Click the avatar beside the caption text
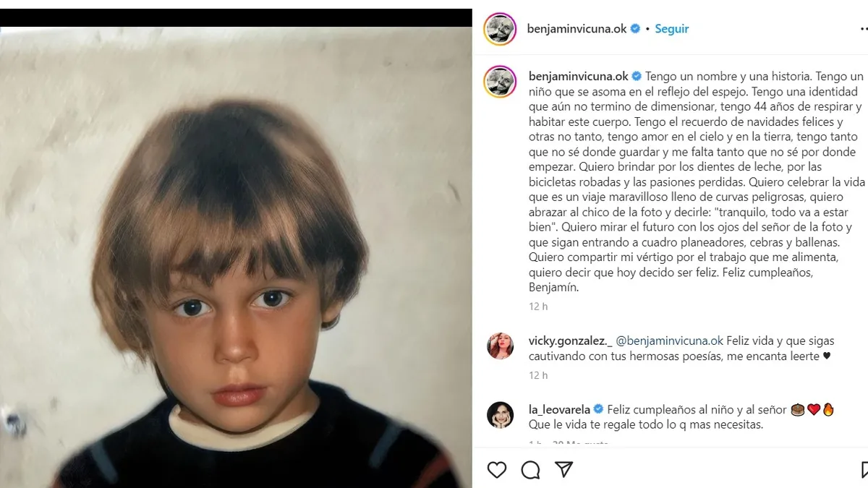Viewport: 868px width, 488px height. coord(500,82)
